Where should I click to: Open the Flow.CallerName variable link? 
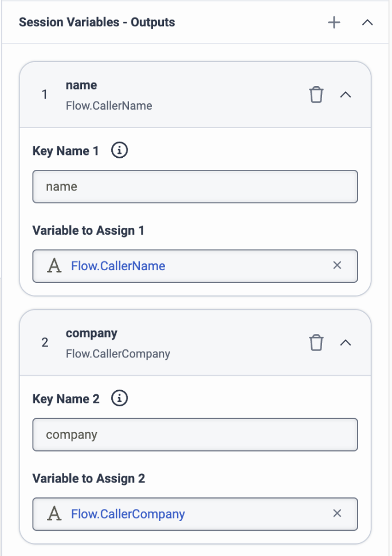point(118,266)
